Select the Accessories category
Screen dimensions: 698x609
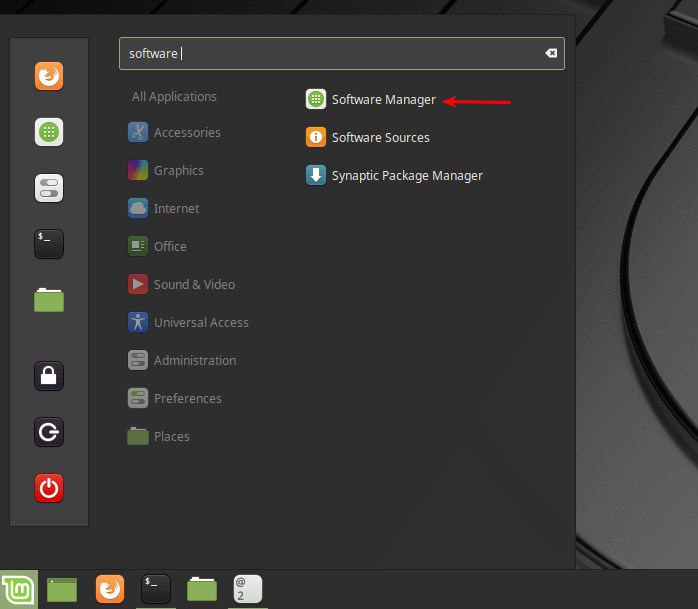[x=186, y=133]
